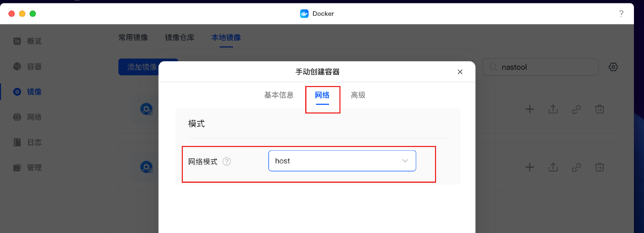Click the help question mark in title bar
Screen dimensions: 644x233
pos(621,14)
